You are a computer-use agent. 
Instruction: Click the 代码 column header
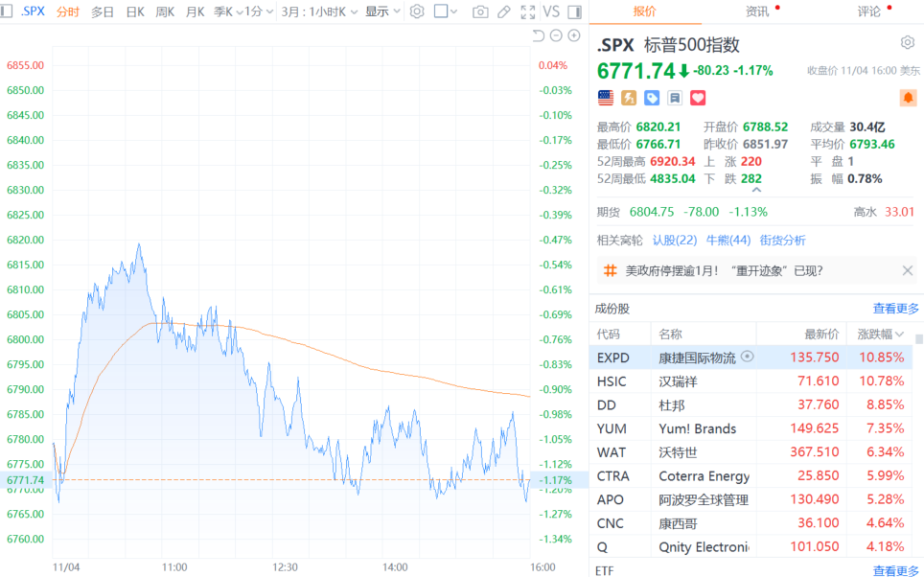608,335
